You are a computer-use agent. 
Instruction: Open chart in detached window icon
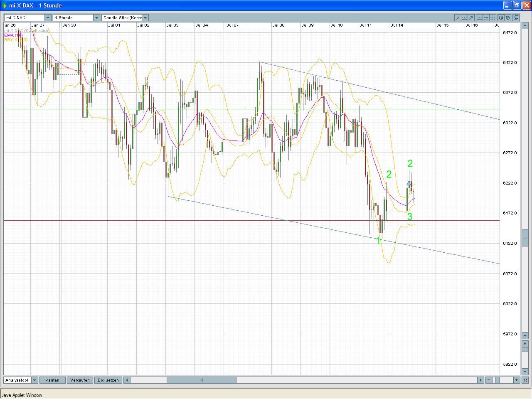[516, 18]
